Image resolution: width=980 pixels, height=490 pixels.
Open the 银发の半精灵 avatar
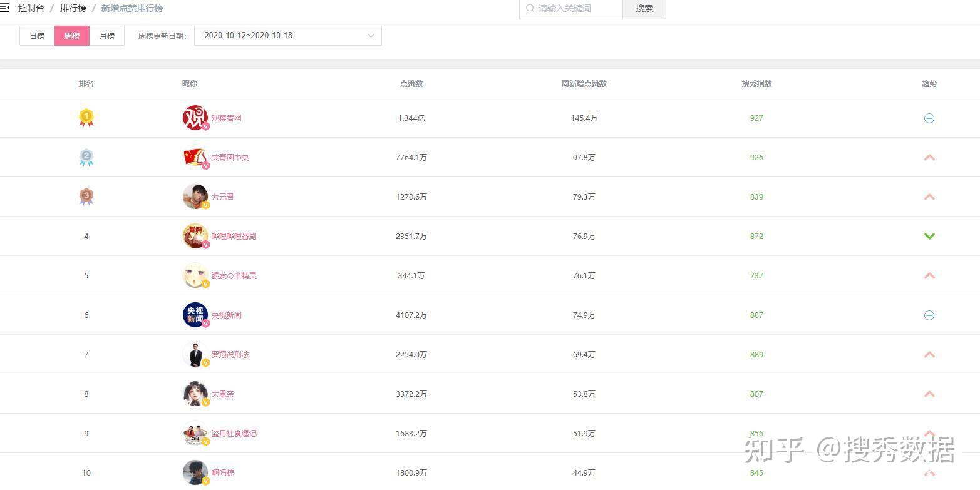tap(195, 275)
